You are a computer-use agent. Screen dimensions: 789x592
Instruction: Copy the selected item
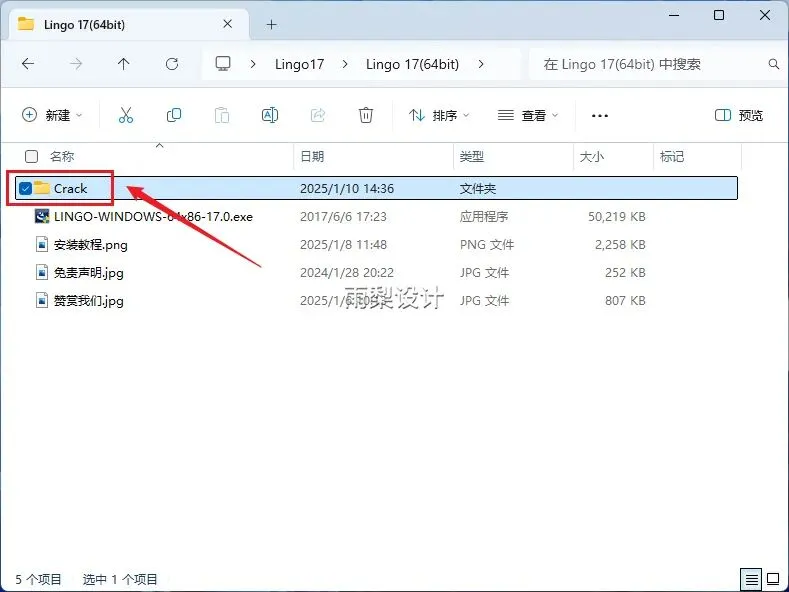(x=174, y=115)
